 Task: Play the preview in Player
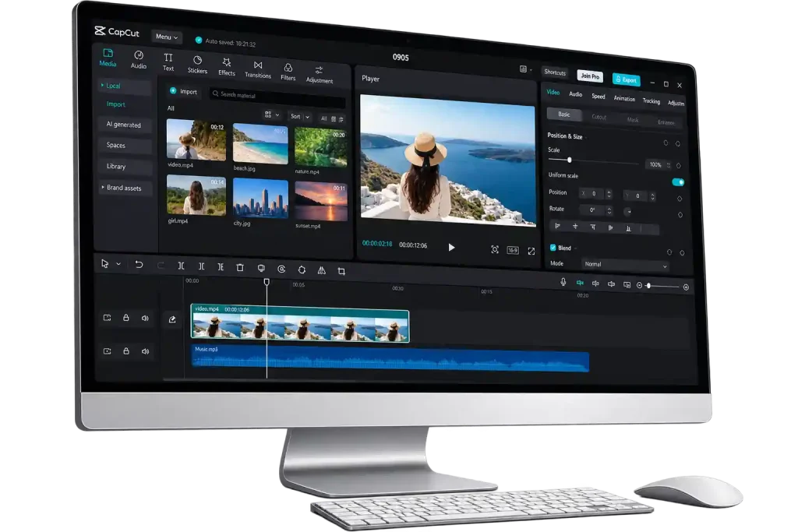tap(451, 247)
